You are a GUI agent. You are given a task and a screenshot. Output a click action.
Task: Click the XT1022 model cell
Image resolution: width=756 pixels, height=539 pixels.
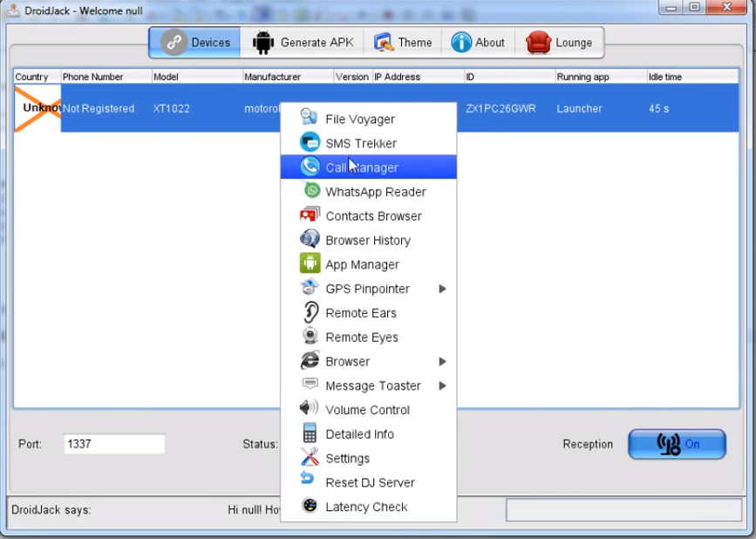[x=197, y=108]
